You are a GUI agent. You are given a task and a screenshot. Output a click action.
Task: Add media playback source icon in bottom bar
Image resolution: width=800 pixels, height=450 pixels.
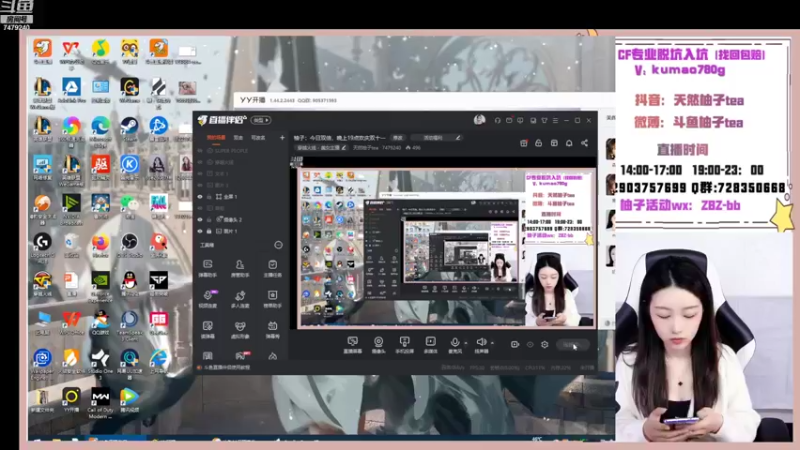431,345
